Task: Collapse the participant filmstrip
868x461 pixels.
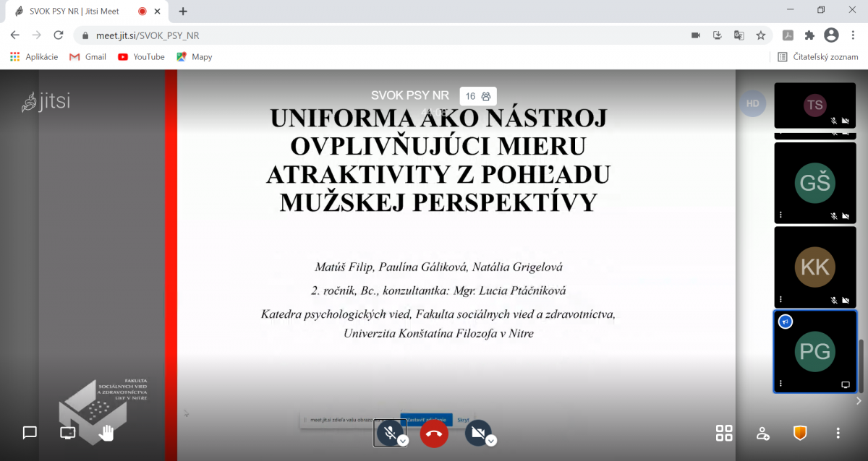Action: [859, 400]
